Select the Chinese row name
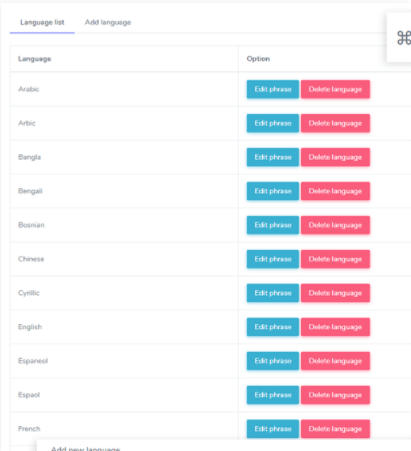The height and width of the screenshot is (451, 411). point(31,259)
